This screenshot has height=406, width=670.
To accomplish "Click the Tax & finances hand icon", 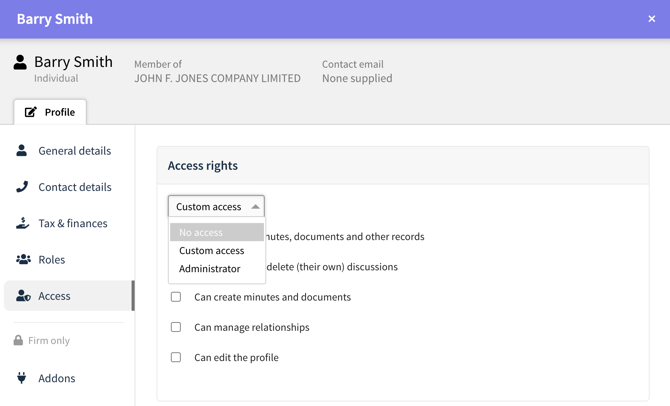I will 22,223.
